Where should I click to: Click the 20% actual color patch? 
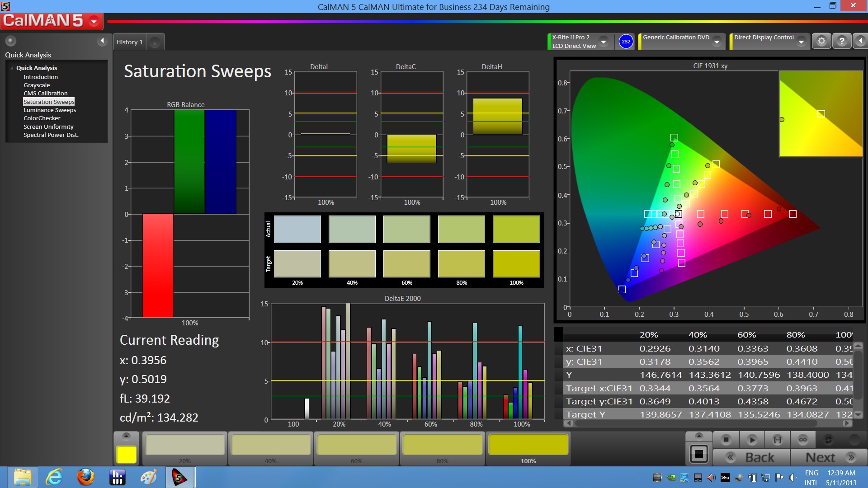click(x=297, y=230)
